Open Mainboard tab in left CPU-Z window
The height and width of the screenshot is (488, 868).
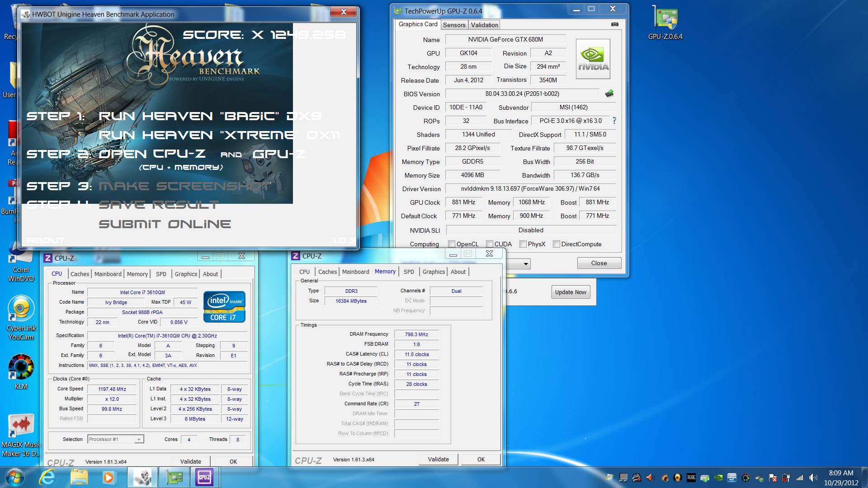pyautogui.click(x=108, y=274)
